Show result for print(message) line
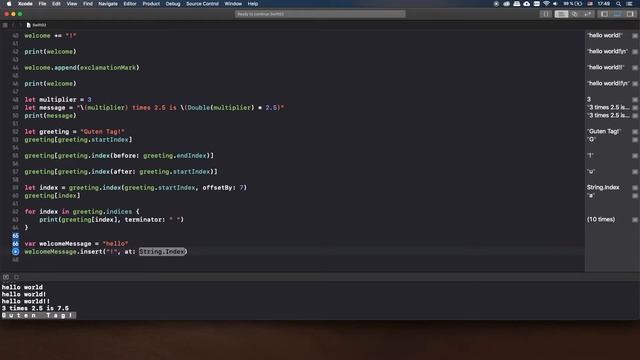 click(x=635, y=116)
